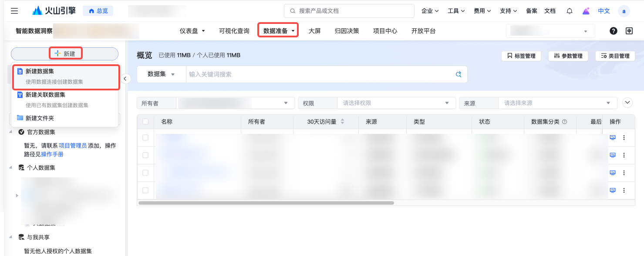Screen dimensions: 644x256
Task: Click the 个人数据集 icon
Action: 21,168
